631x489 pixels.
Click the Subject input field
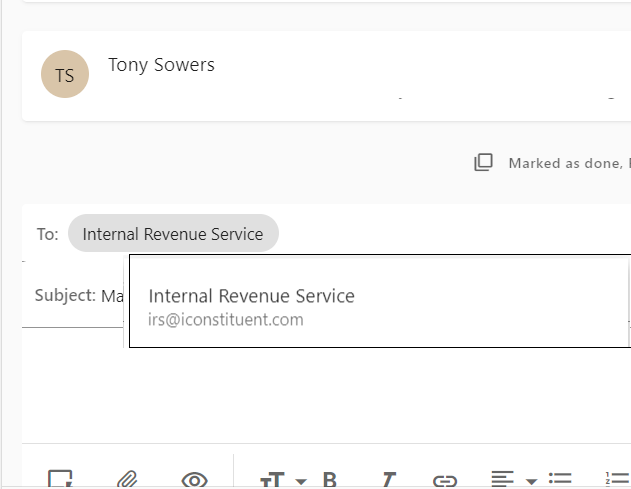click(112, 296)
